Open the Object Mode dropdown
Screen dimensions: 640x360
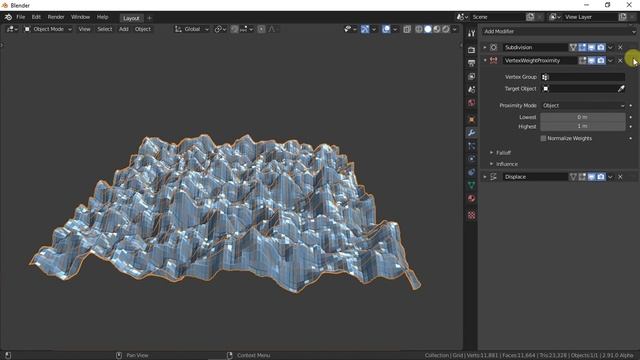(x=48, y=29)
